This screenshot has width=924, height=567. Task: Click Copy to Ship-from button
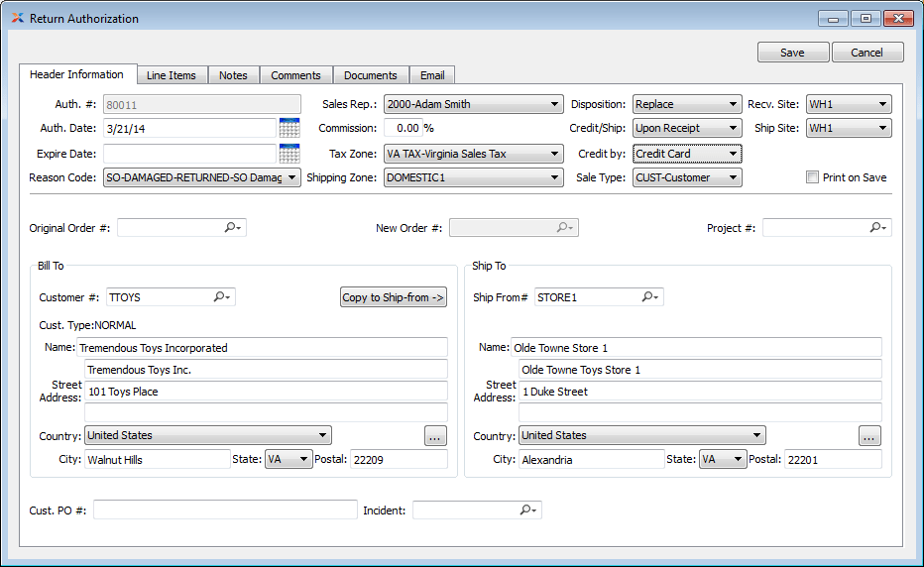click(x=393, y=297)
